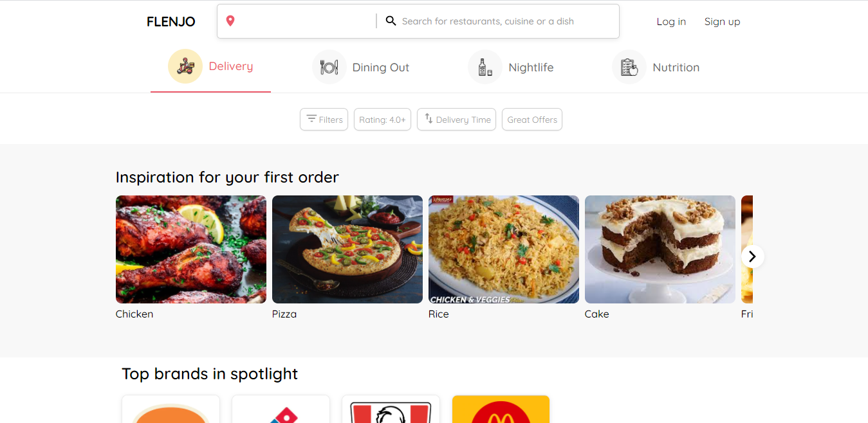The height and width of the screenshot is (423, 868).
Task: Open the Delivery Time sort option
Action: click(x=456, y=120)
